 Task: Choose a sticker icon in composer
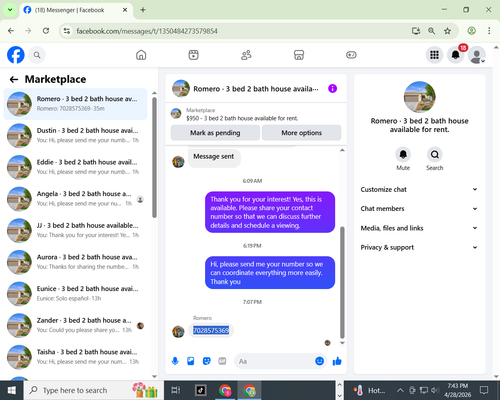click(207, 361)
